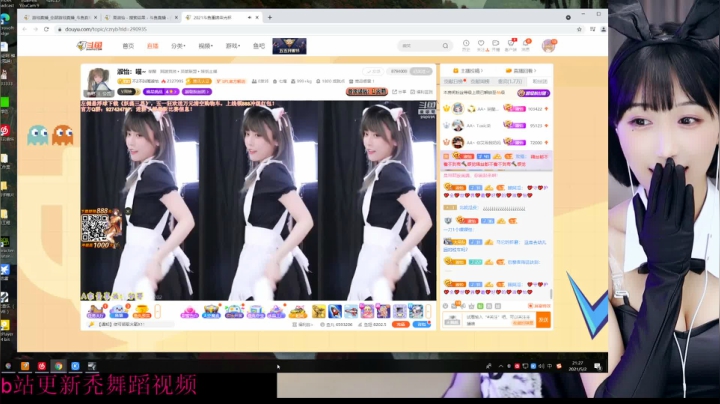Open the 主播投稿 link
This screenshot has height=404, width=720.
[468, 71]
